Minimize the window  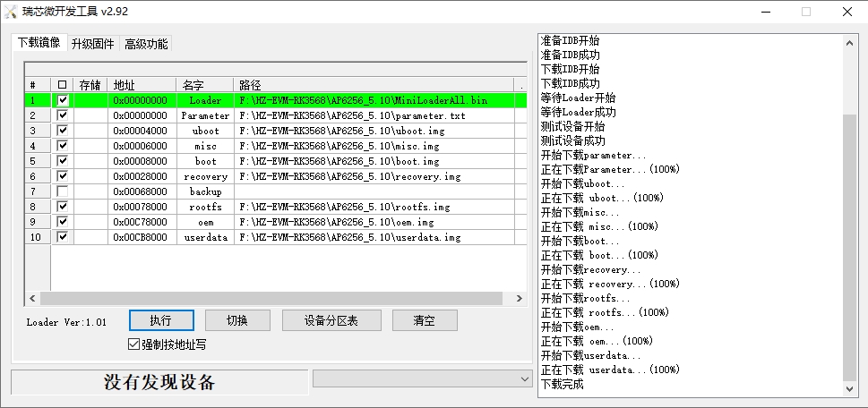(766, 12)
